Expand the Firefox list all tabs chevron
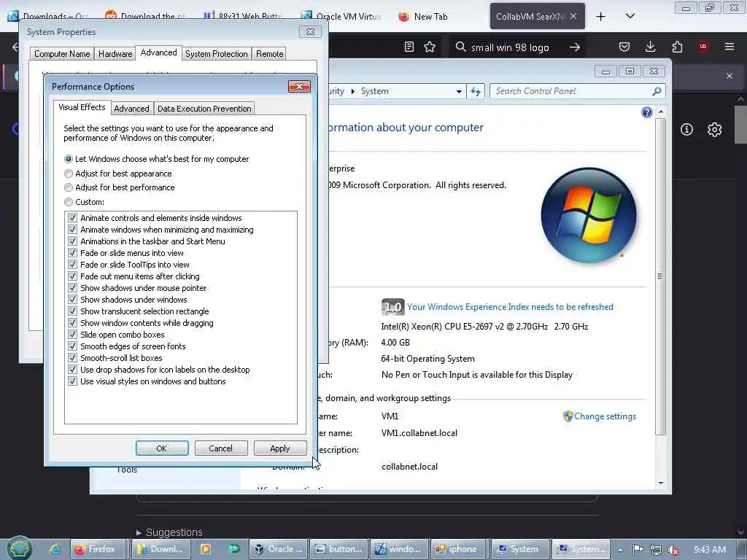This screenshot has width=747, height=560. click(630, 16)
